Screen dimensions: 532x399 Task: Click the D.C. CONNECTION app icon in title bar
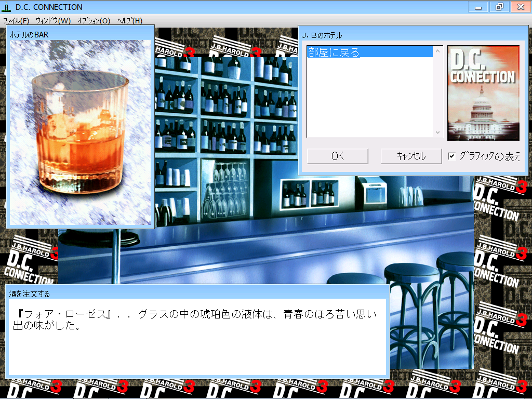tap(6, 7)
